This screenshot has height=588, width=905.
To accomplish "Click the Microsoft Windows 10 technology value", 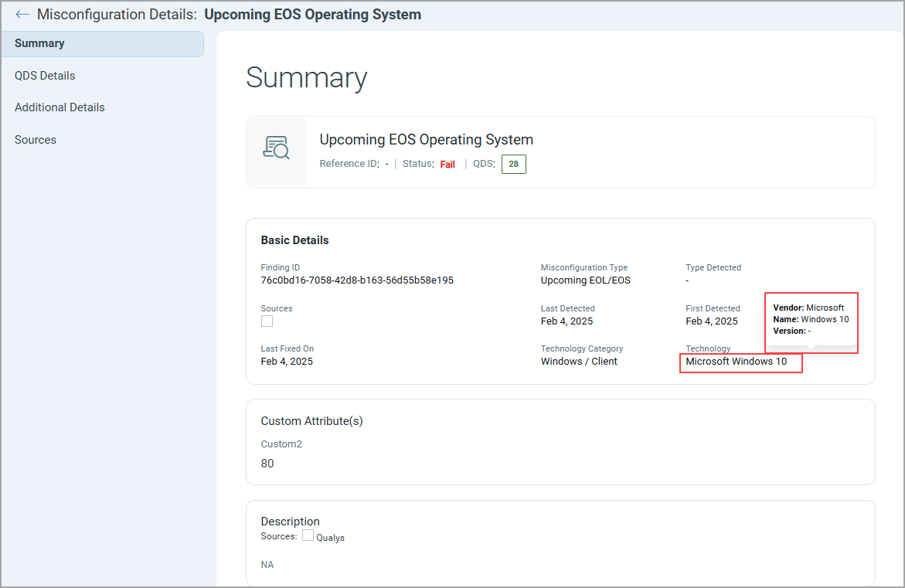I will click(x=736, y=362).
